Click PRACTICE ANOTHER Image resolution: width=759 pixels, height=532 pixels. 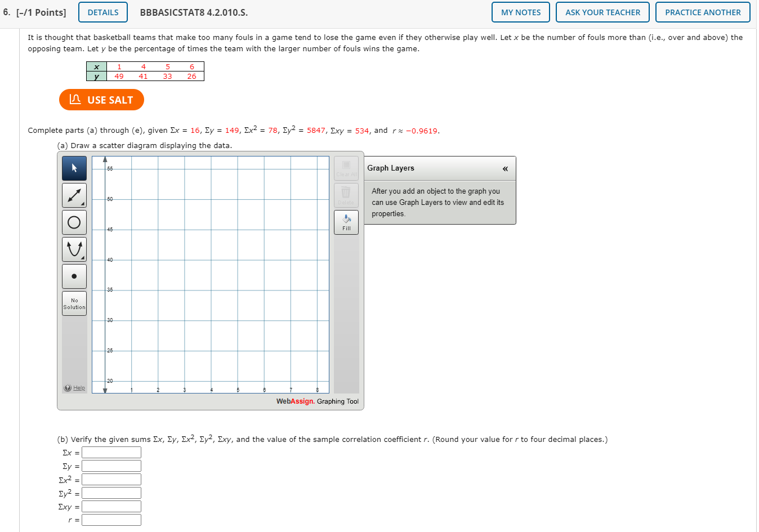(702, 12)
